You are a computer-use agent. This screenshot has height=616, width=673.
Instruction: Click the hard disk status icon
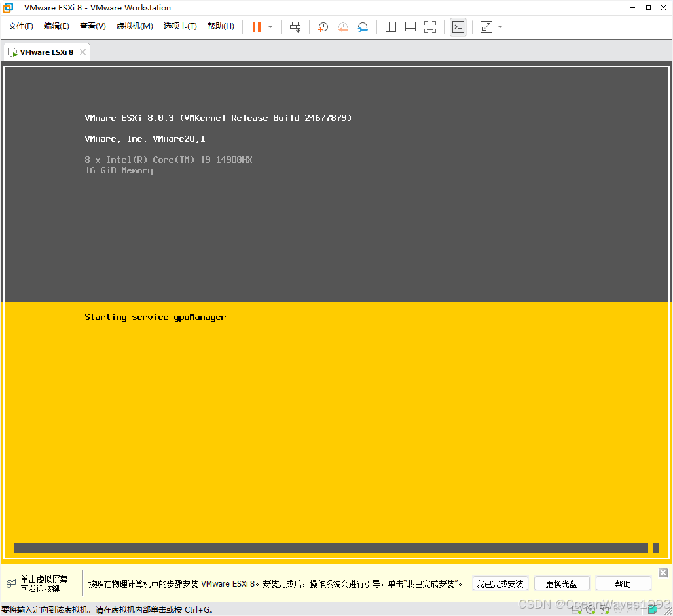(576, 609)
